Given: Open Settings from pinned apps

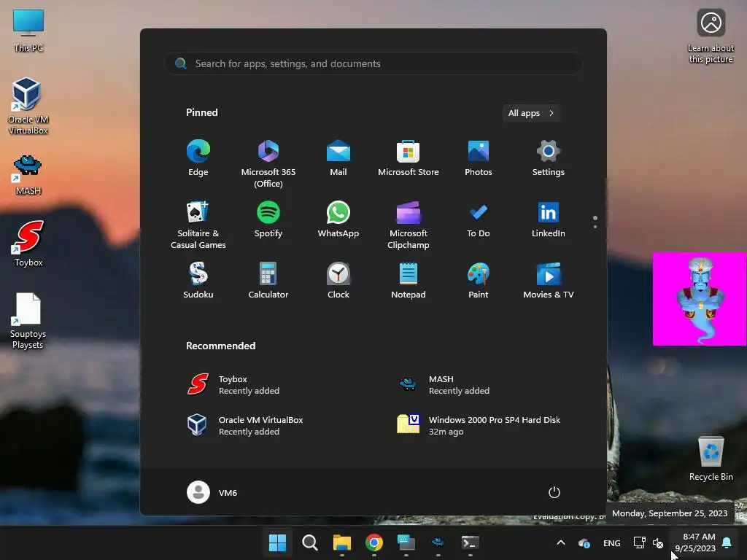Looking at the screenshot, I should pyautogui.click(x=549, y=158).
